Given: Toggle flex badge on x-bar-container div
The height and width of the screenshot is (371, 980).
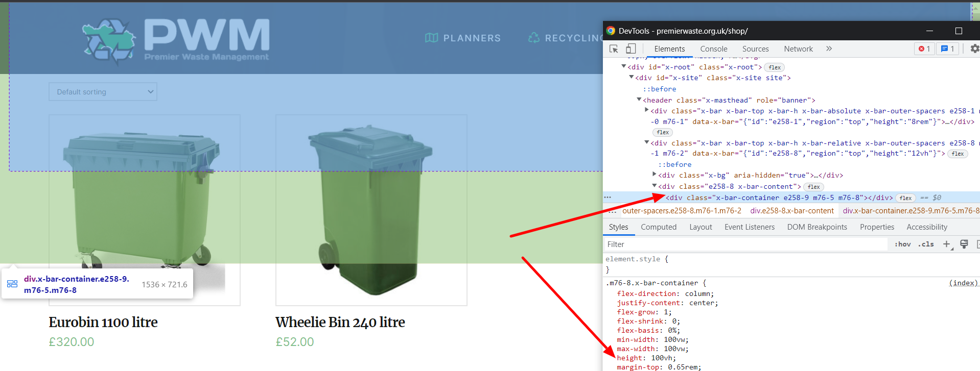Looking at the screenshot, I should [905, 198].
